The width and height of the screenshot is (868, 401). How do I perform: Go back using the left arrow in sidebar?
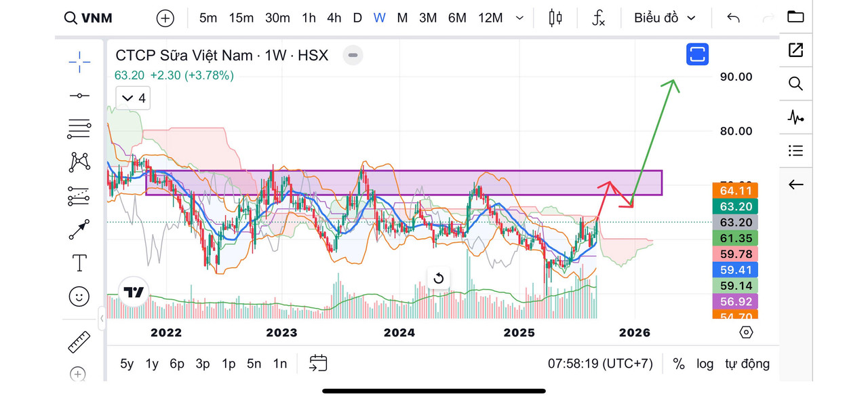coord(795,185)
